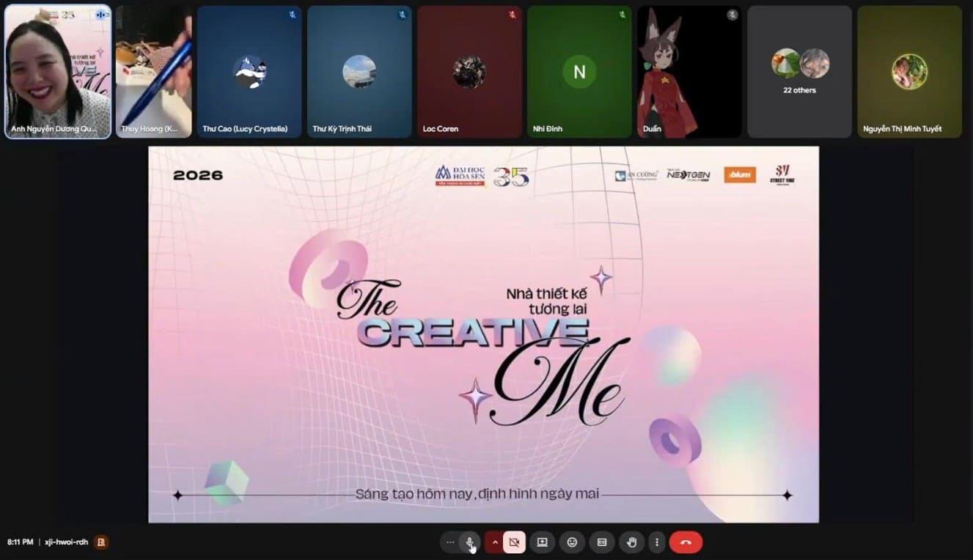Click the orange icon beside the meeting code

tap(101, 542)
